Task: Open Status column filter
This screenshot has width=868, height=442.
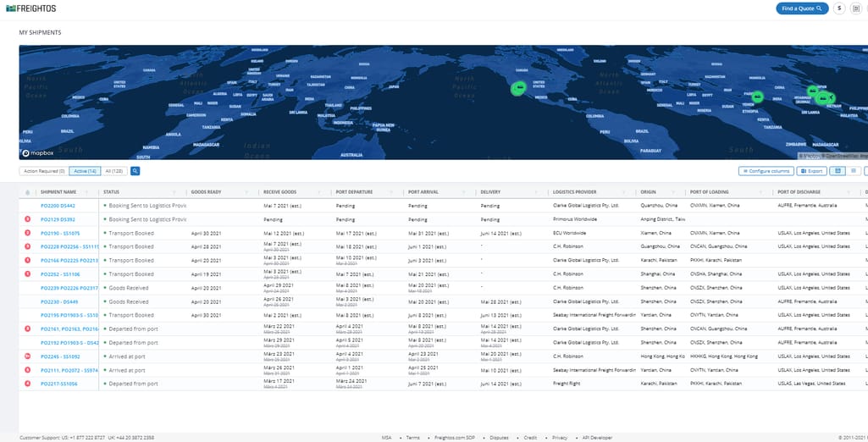Action: click(174, 192)
